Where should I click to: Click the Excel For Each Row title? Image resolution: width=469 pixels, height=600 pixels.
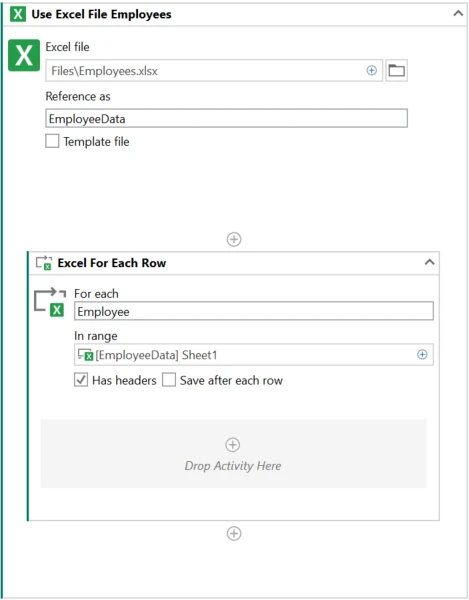pyautogui.click(x=112, y=263)
